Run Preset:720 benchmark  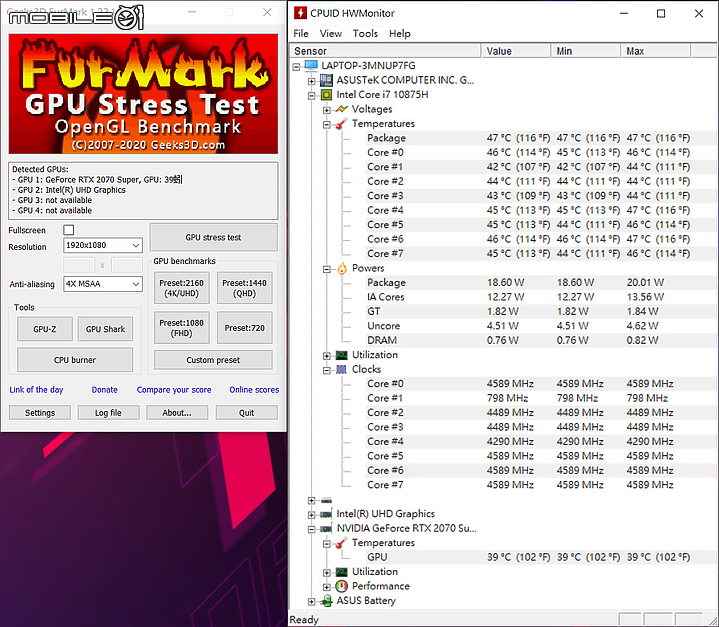point(244,328)
